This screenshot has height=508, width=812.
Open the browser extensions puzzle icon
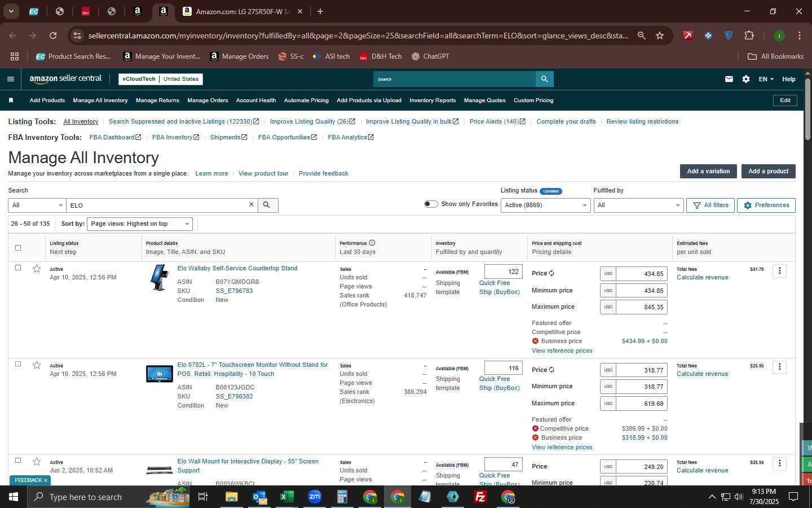click(x=749, y=36)
